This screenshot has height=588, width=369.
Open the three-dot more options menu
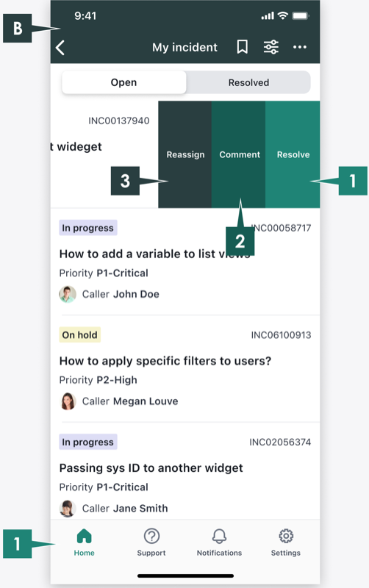coord(300,47)
